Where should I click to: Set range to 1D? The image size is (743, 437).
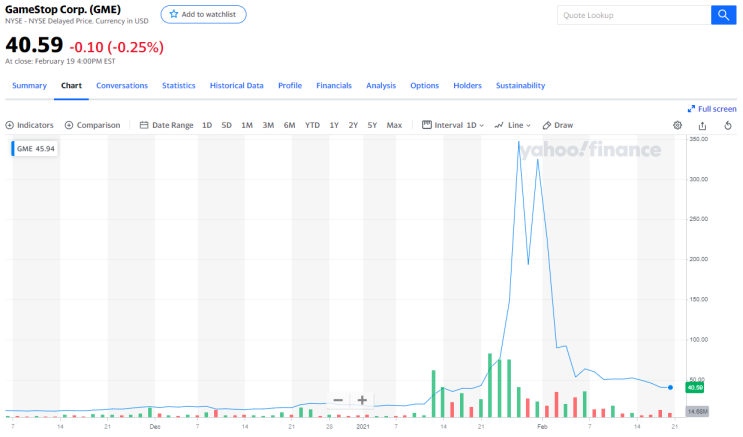(x=207, y=125)
